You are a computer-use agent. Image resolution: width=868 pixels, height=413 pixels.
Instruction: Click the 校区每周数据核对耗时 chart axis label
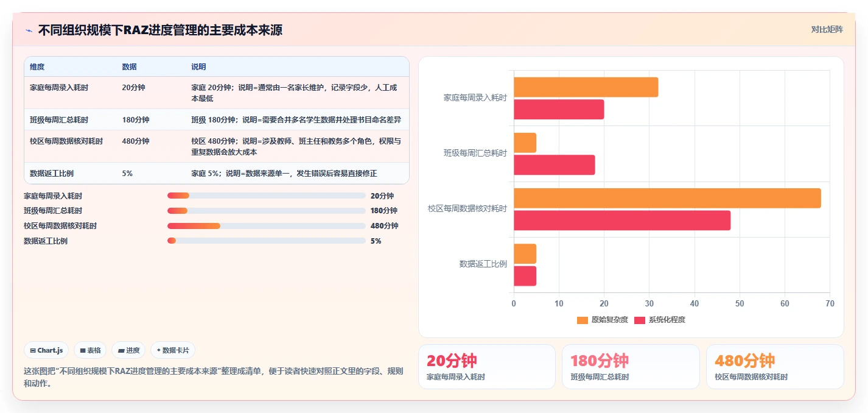pos(467,208)
